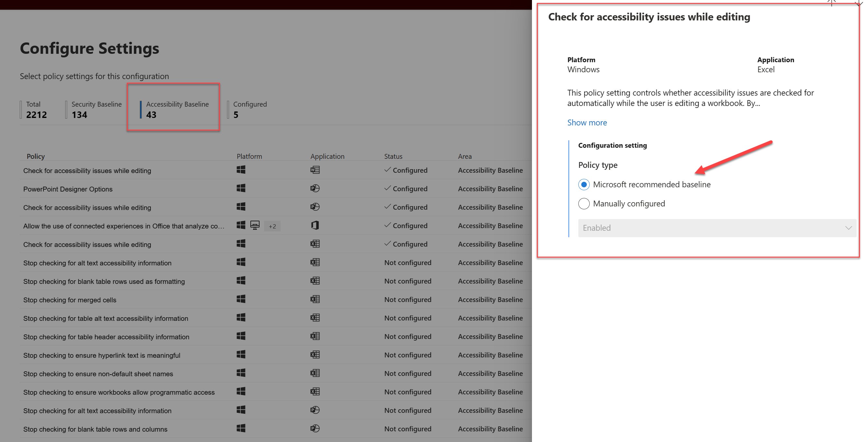Select Microsoft recommended baseline radio option
The width and height of the screenshot is (868, 442).
tap(584, 184)
